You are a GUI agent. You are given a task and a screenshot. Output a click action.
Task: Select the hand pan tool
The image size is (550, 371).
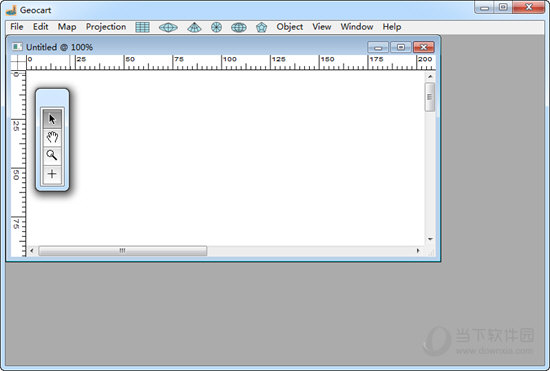coord(52,137)
